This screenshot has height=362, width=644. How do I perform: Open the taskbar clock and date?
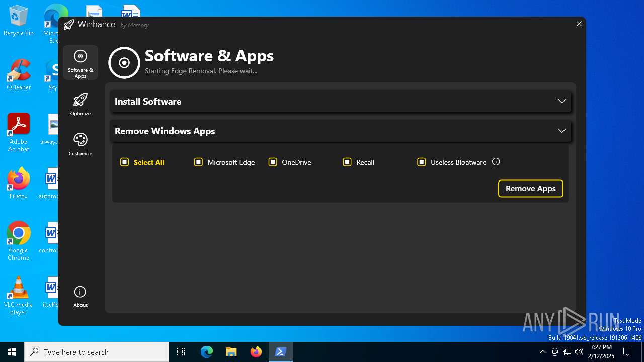(x=602, y=352)
